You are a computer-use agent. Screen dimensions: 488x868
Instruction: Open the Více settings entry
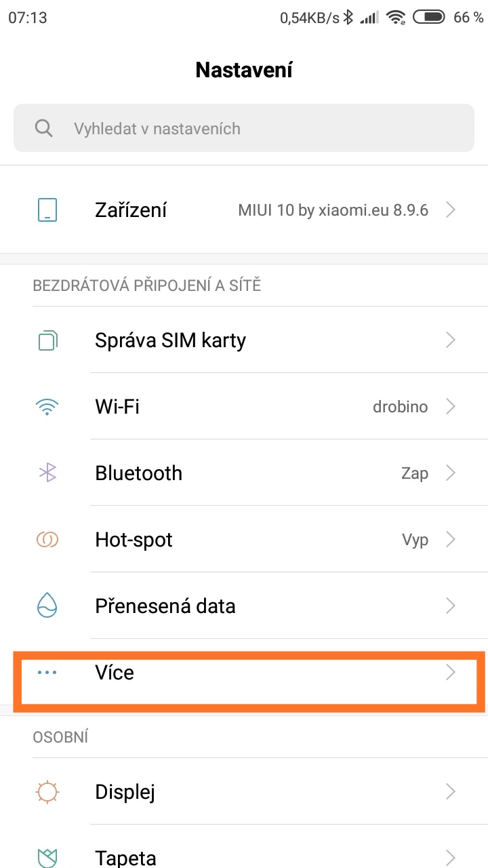point(115,673)
